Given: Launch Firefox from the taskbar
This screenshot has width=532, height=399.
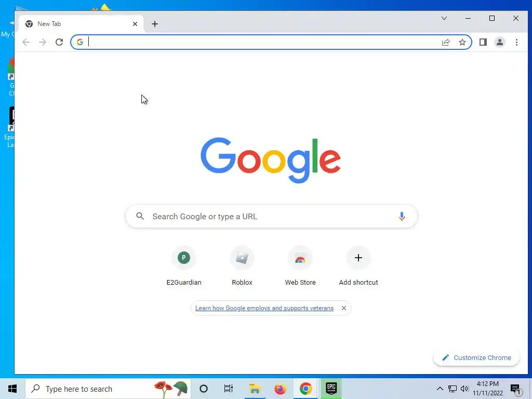Looking at the screenshot, I should [280, 389].
